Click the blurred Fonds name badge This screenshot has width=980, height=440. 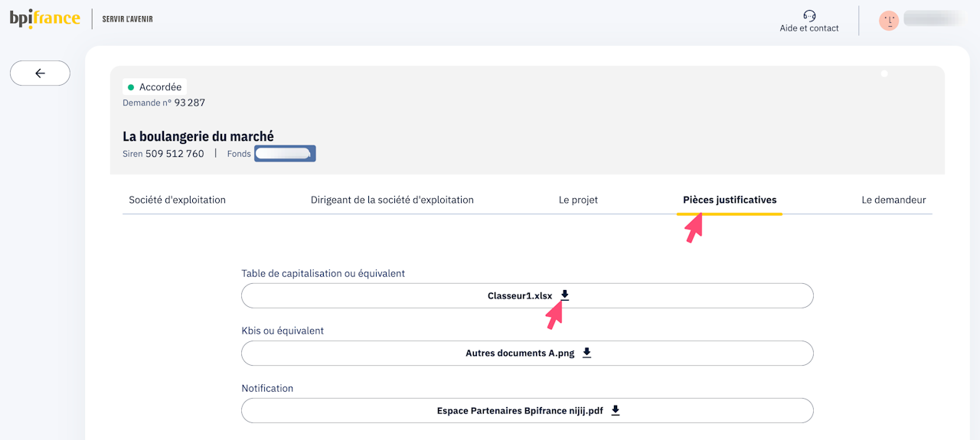(285, 154)
